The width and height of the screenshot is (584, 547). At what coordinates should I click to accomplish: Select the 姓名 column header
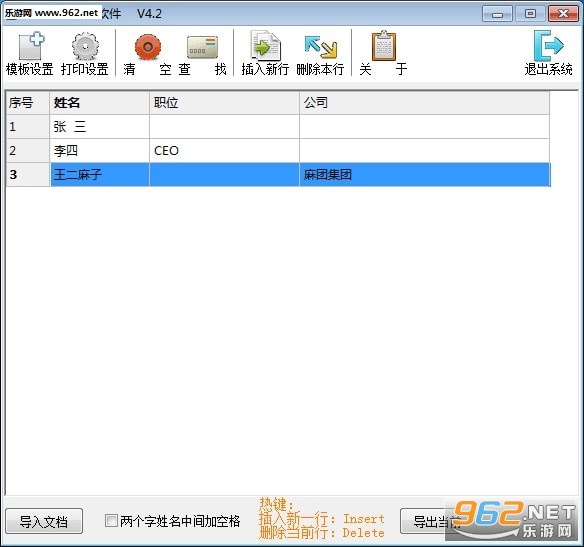[99, 103]
